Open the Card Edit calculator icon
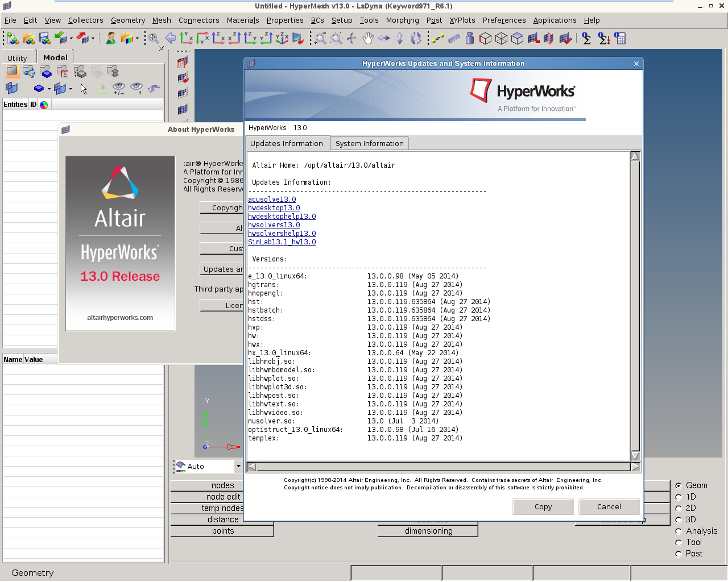Viewport: 728px width, 582px height. (620, 39)
